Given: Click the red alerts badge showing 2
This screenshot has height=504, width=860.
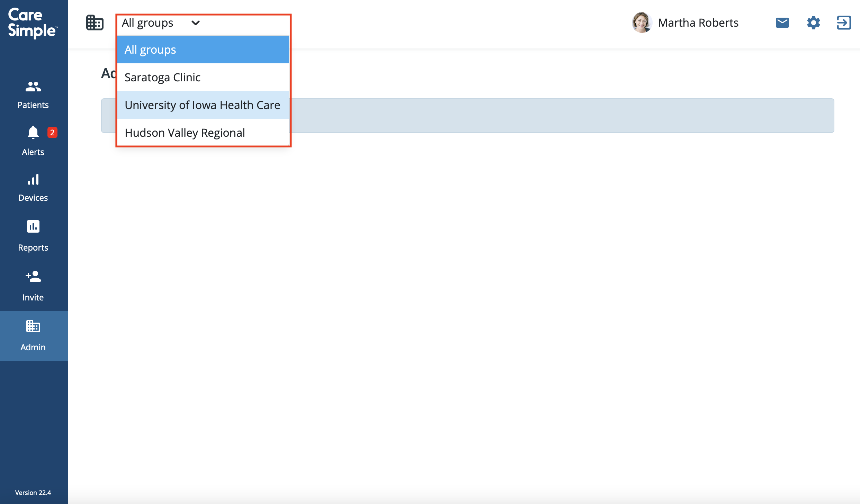Looking at the screenshot, I should click(x=52, y=132).
